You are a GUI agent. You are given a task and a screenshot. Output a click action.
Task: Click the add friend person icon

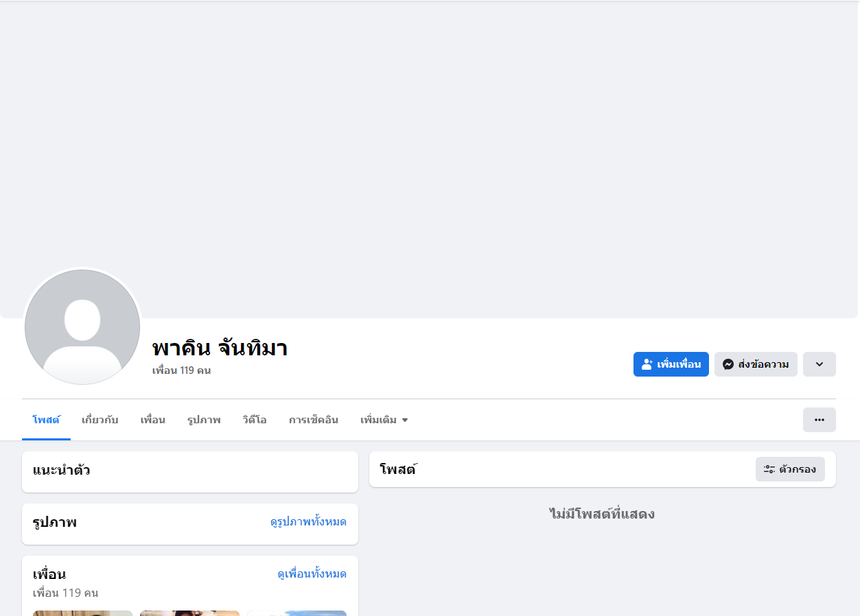pos(647,364)
